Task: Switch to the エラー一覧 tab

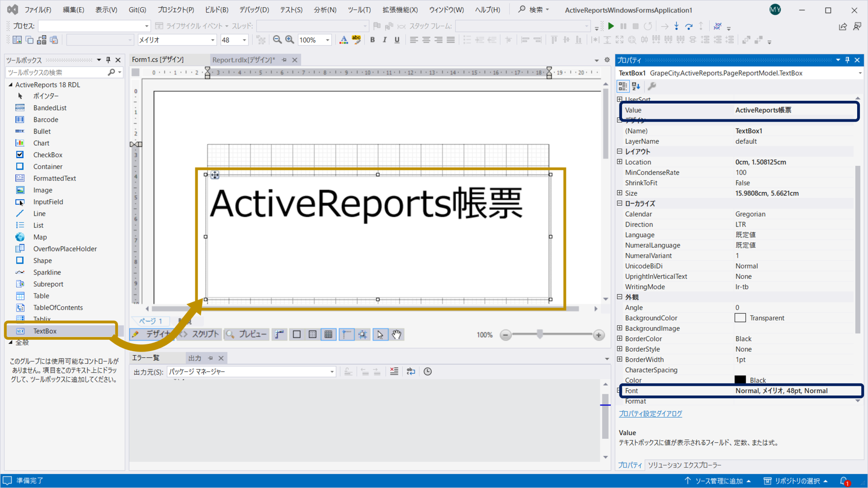Action: [146, 358]
